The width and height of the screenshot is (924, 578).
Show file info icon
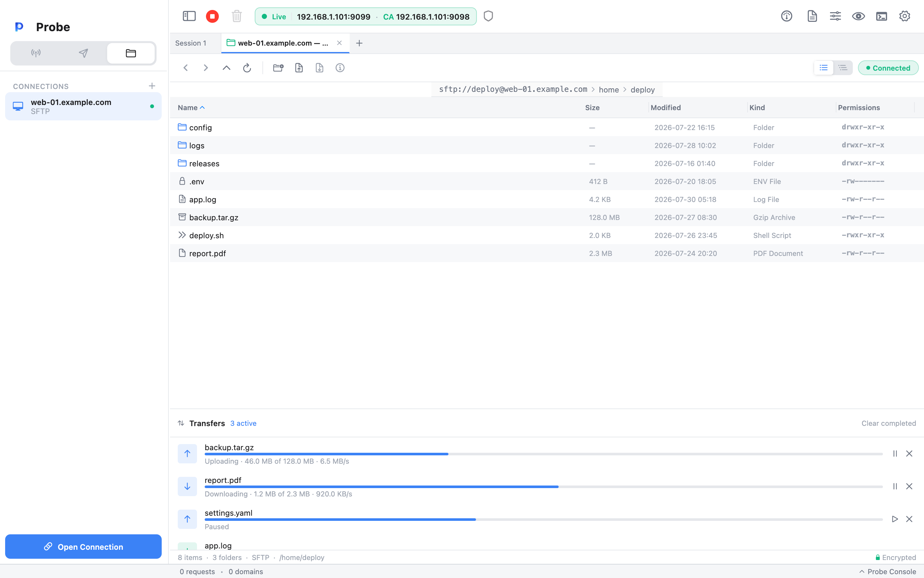(x=340, y=68)
